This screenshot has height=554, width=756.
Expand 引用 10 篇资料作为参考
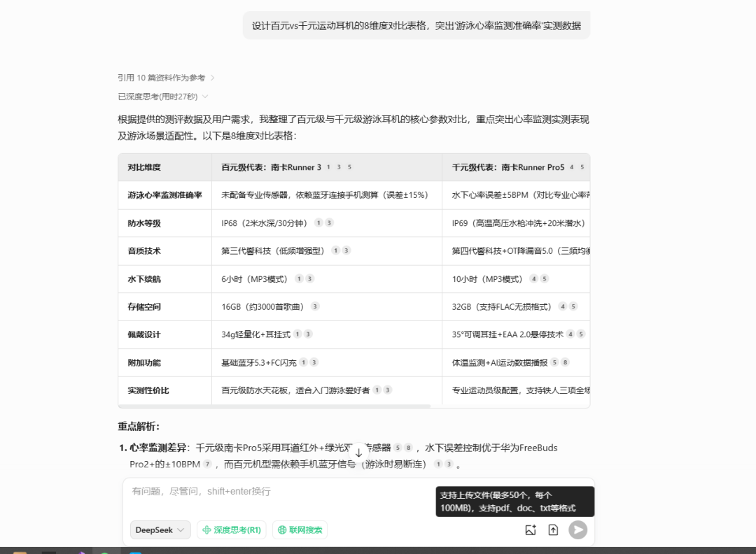point(167,78)
